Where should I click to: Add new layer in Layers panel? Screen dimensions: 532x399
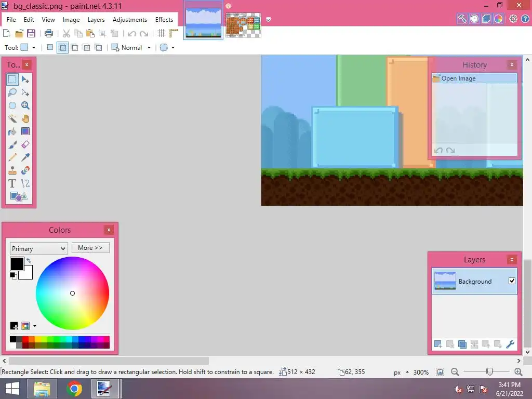438,344
